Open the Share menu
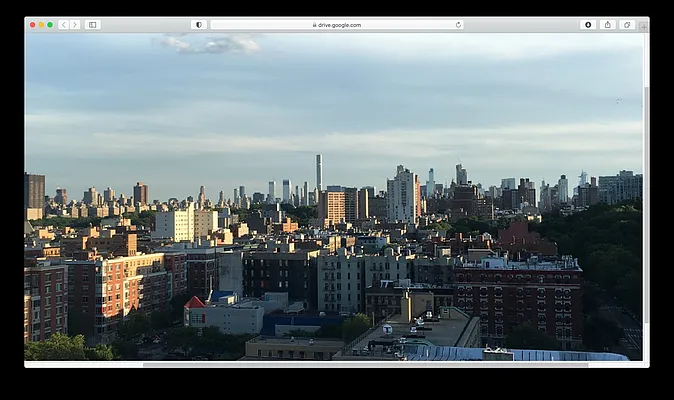 (x=607, y=25)
